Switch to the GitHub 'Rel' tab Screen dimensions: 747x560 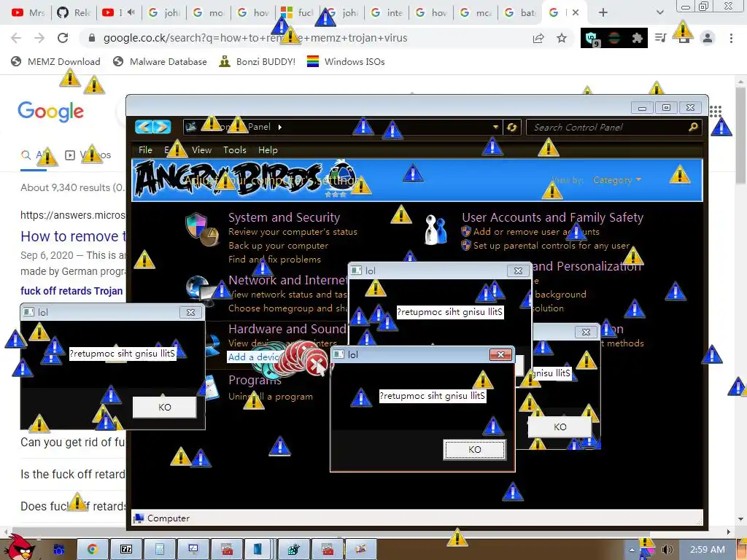(74, 12)
